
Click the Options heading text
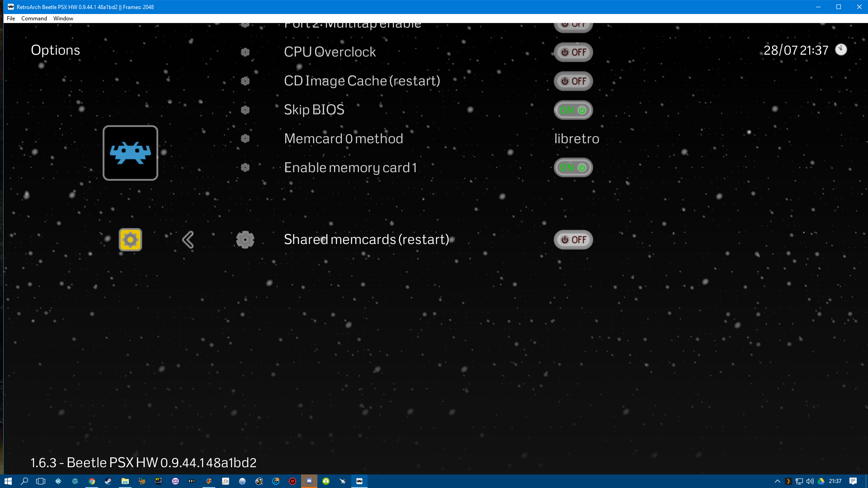click(55, 50)
